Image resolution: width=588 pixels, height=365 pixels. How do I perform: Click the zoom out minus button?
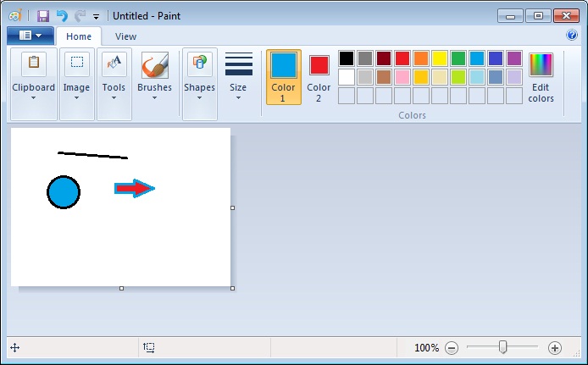click(452, 348)
